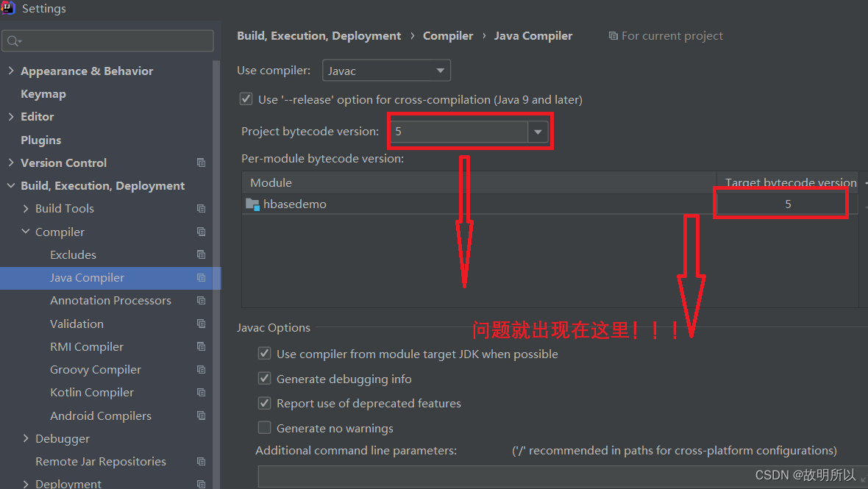Click the project-level icon beside Java Compiler
This screenshot has width=868, height=489.
[201, 278]
